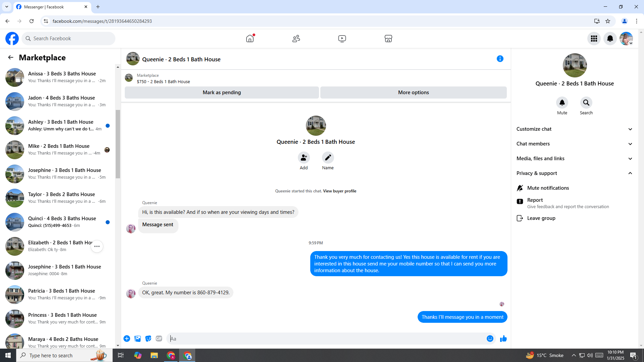Image resolution: width=644 pixels, height=362 pixels.
Task: Open options menu for Elizabeth's conversation
Action: click(x=97, y=246)
